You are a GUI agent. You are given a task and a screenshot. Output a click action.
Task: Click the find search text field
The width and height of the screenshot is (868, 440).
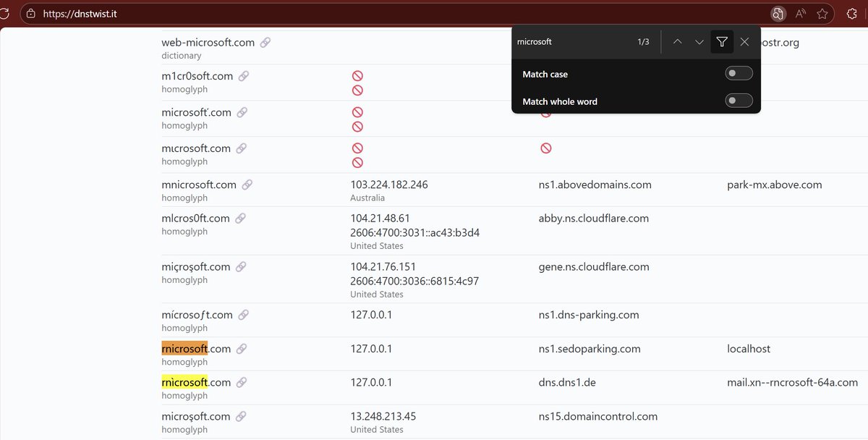click(x=571, y=42)
